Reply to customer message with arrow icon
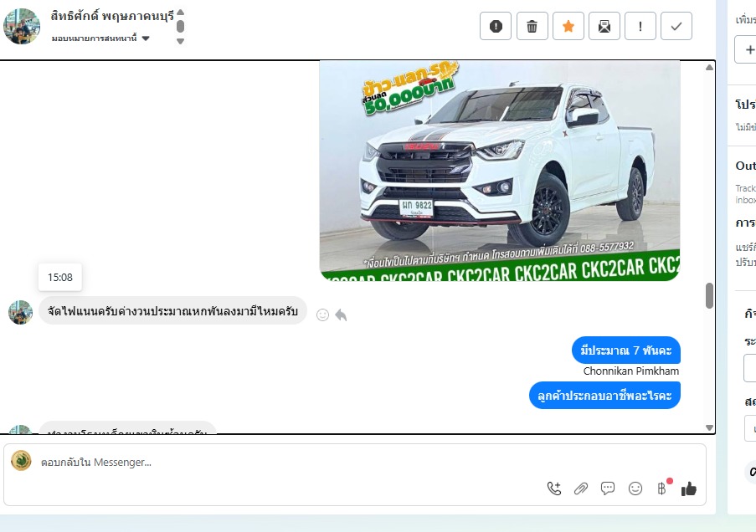756x532 pixels. coord(341,315)
